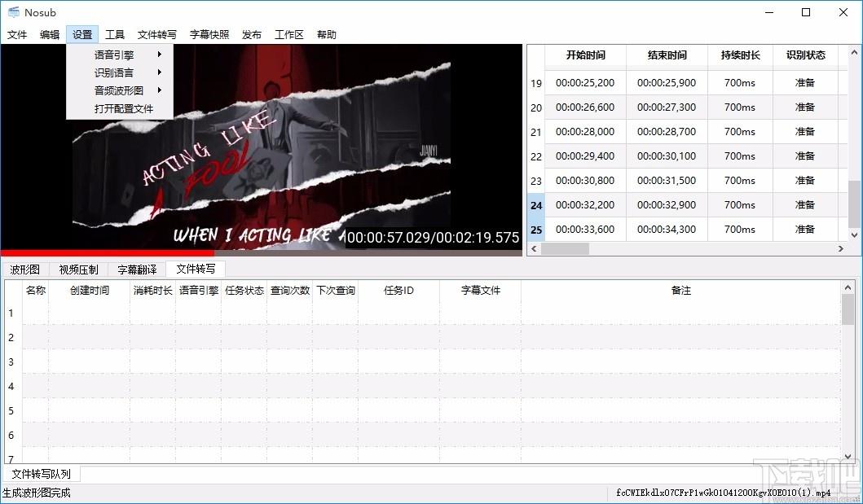This screenshot has height=504, width=863.
Task: Select subtitle row number 20
Action: click(x=536, y=107)
